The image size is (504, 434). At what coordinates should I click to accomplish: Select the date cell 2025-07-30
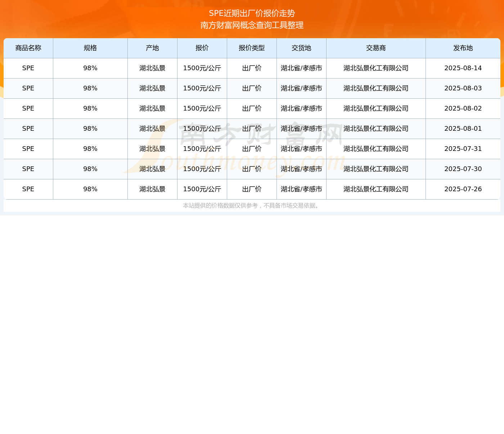463,169
